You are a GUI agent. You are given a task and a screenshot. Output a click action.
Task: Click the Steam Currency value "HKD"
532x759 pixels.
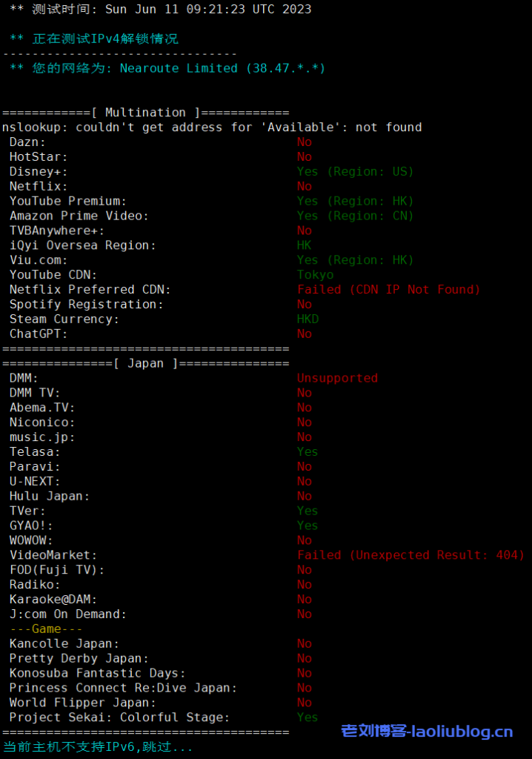(x=308, y=319)
